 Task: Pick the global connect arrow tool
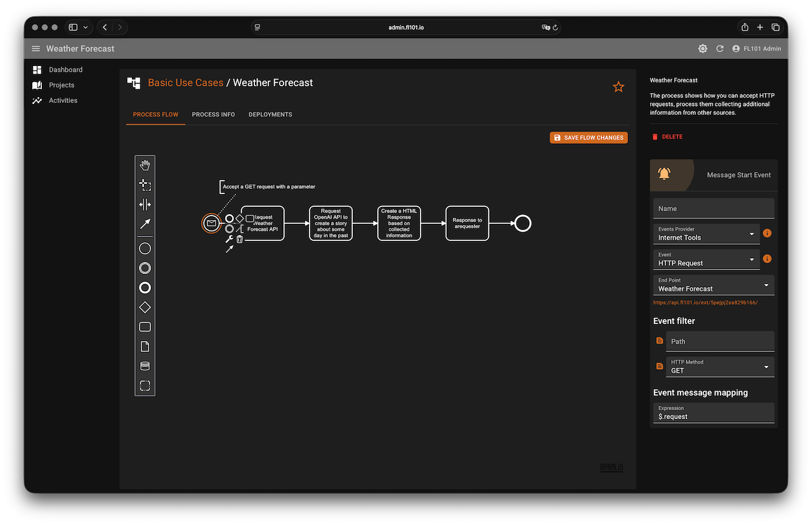(145, 224)
